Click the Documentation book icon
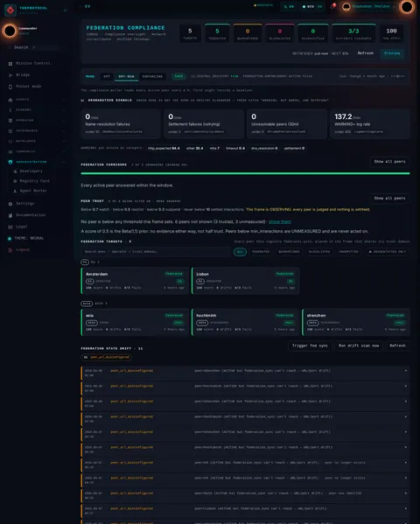 tap(10, 215)
